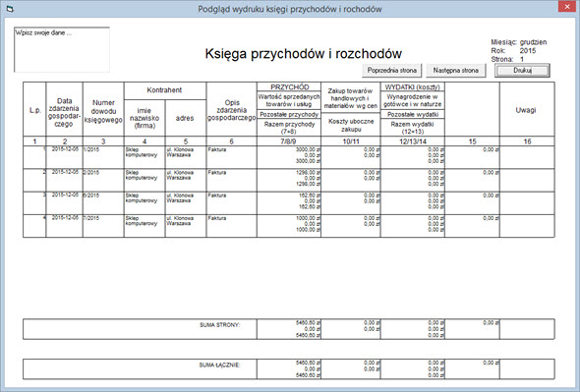Click the Rok: 2015 label

(x=513, y=51)
